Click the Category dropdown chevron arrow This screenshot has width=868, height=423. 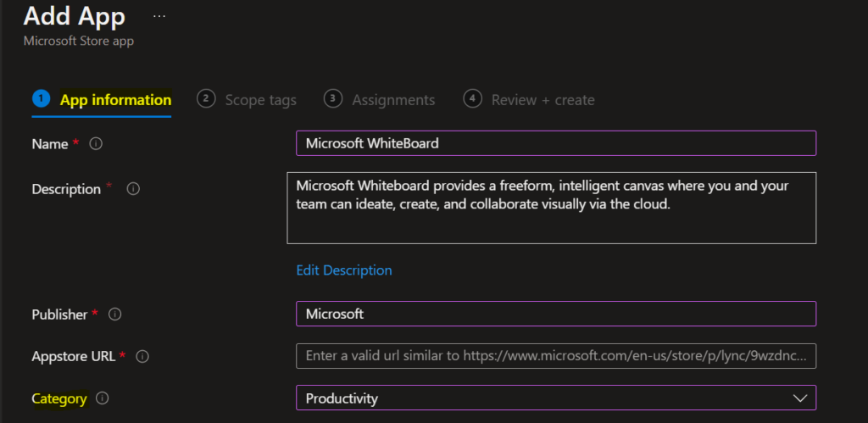(800, 398)
